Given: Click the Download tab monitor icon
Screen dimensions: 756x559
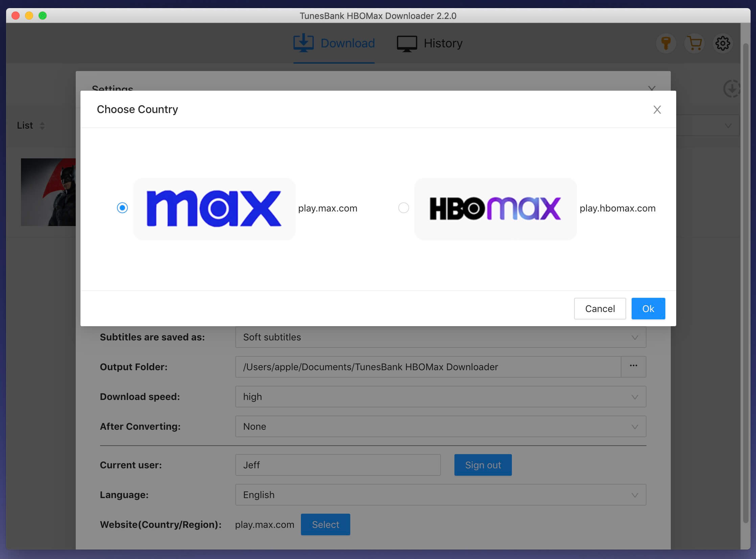Looking at the screenshot, I should click(303, 43).
